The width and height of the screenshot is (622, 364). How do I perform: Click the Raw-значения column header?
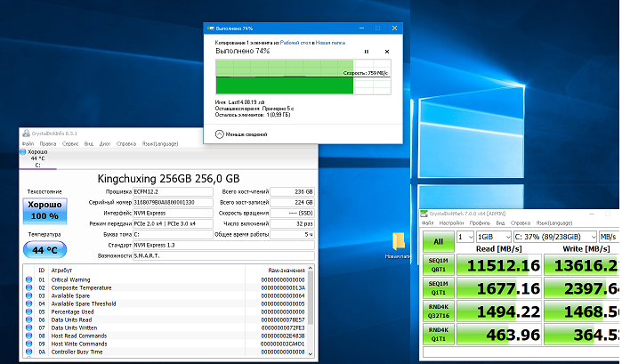[287, 271]
